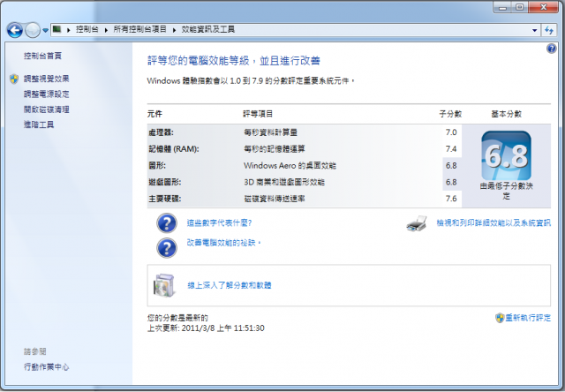The width and height of the screenshot is (565, 392).
Task: Open Help with the blue question icon
Action: pos(551,49)
